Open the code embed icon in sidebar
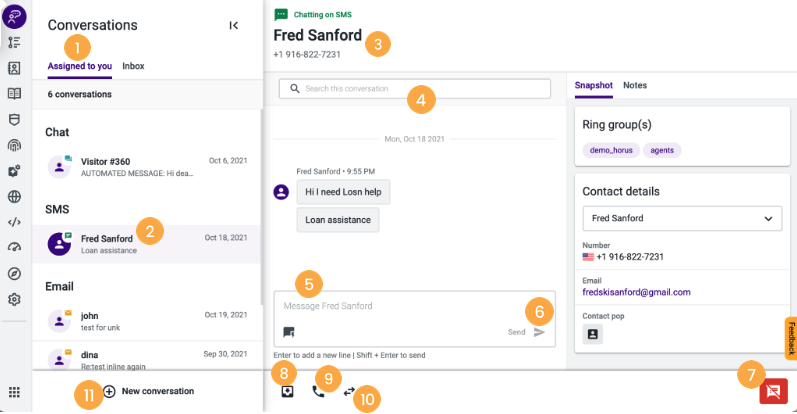The image size is (797, 414). [14, 222]
